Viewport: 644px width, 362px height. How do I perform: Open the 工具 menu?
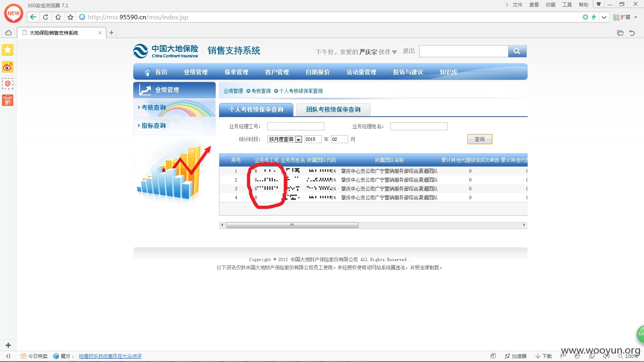567,5
